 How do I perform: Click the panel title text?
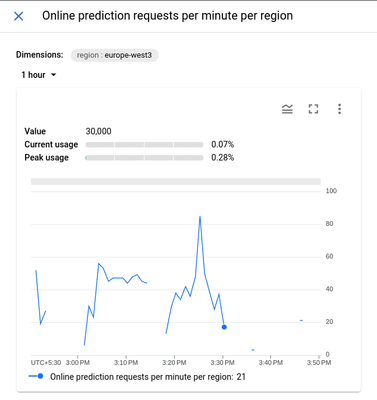168,16
